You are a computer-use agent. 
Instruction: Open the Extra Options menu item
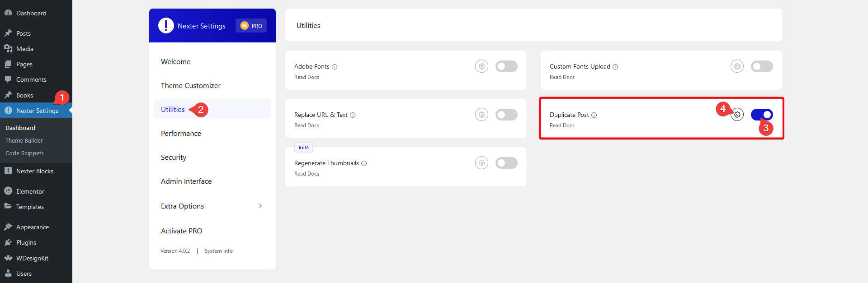tap(212, 206)
